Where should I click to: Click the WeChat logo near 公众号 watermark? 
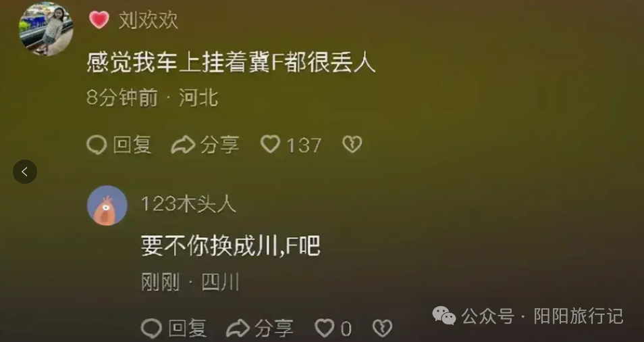point(444,316)
